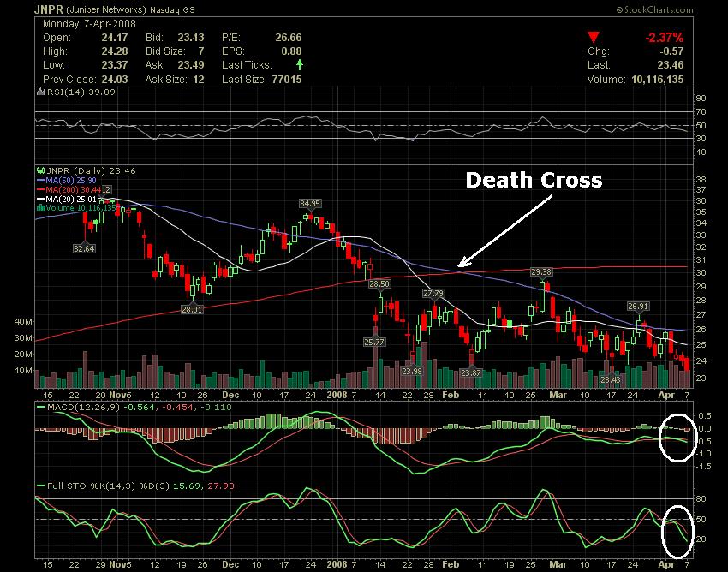
Task: Click the (Juniper Networks) company name
Action: [106, 9]
